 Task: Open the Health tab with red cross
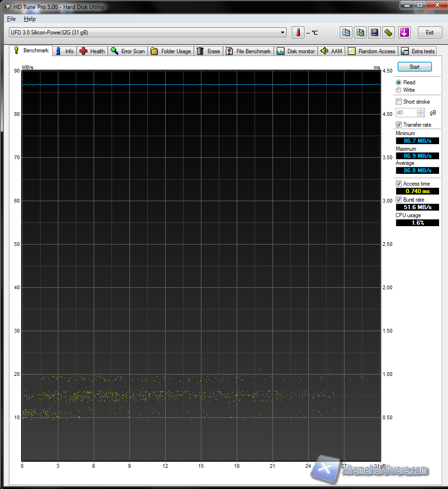(x=92, y=51)
